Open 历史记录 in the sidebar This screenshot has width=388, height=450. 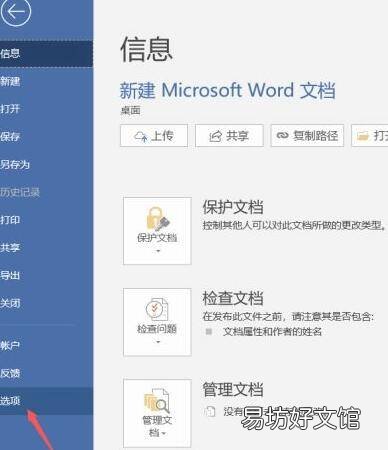coord(46,192)
